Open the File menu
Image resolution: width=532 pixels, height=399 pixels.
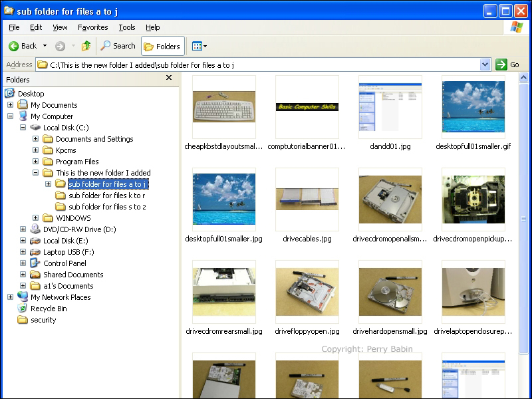(x=14, y=27)
